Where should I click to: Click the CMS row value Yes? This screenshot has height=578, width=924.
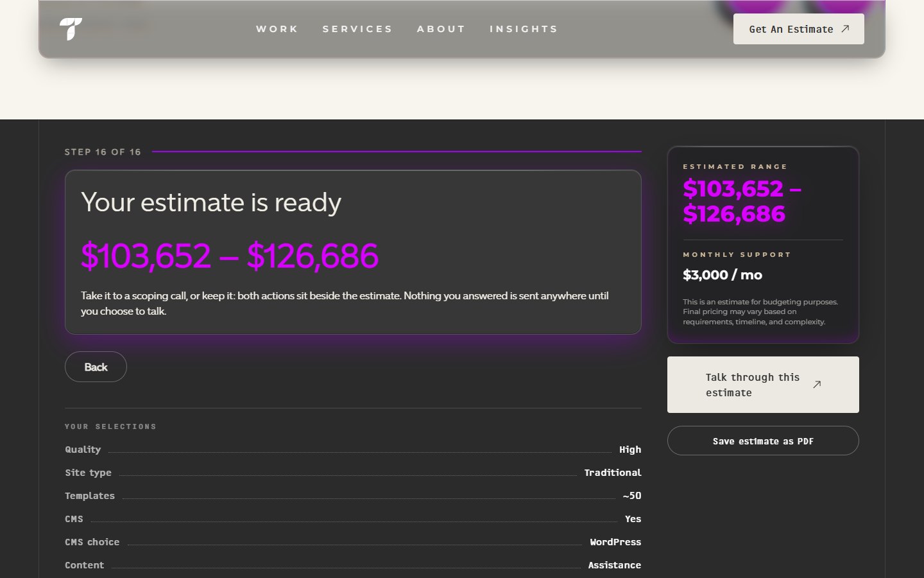point(633,519)
